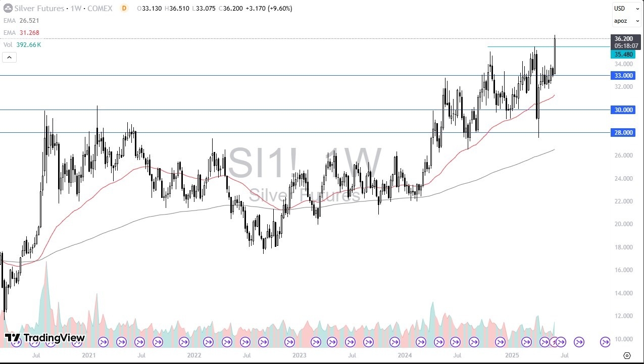Click the high value H36.510

(x=178, y=9)
